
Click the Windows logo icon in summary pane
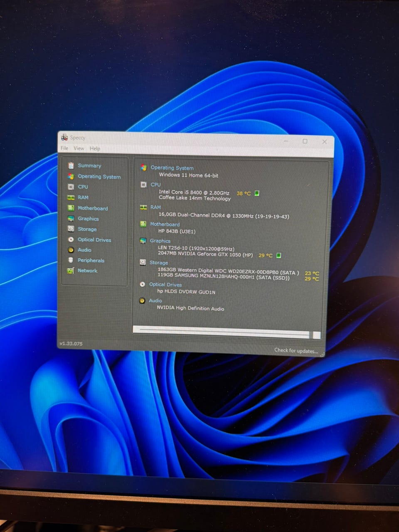(x=144, y=167)
